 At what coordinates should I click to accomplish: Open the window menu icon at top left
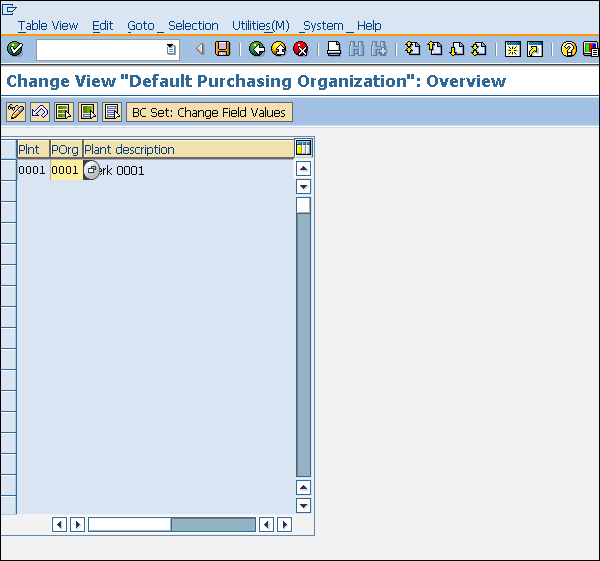coord(9,9)
